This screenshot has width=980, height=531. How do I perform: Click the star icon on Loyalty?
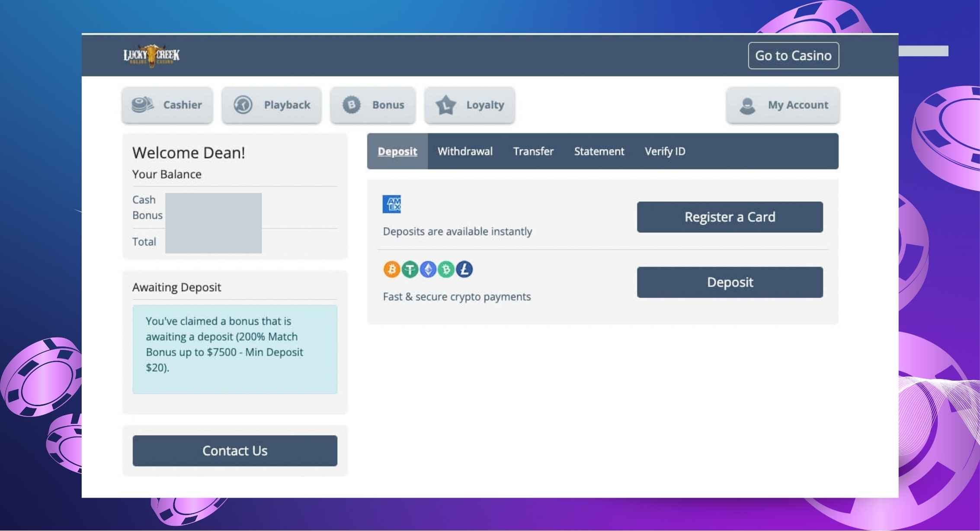[x=446, y=105]
